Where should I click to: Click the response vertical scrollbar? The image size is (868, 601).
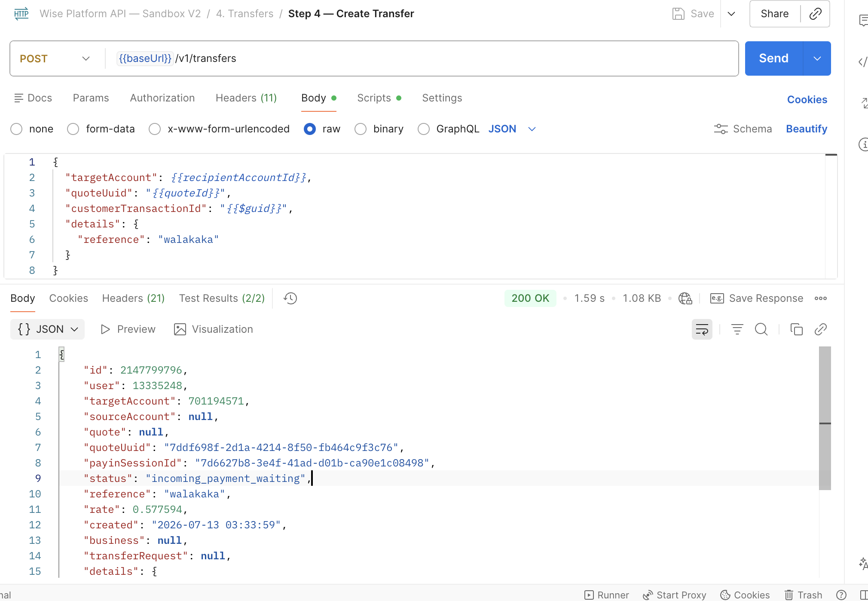click(x=825, y=418)
